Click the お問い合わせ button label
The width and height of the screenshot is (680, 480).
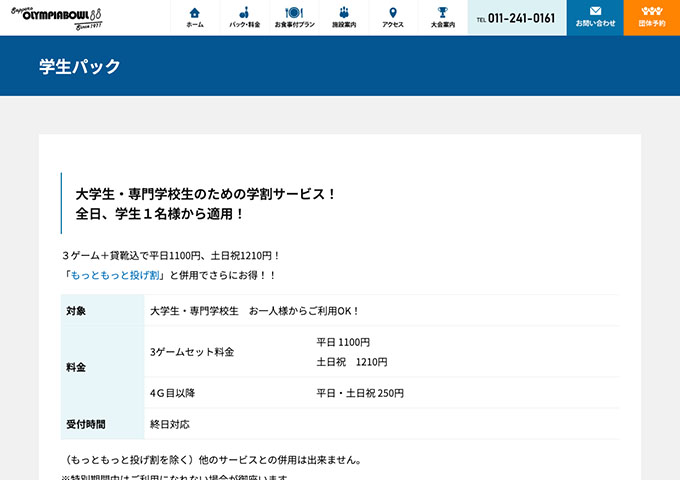[x=595, y=23]
